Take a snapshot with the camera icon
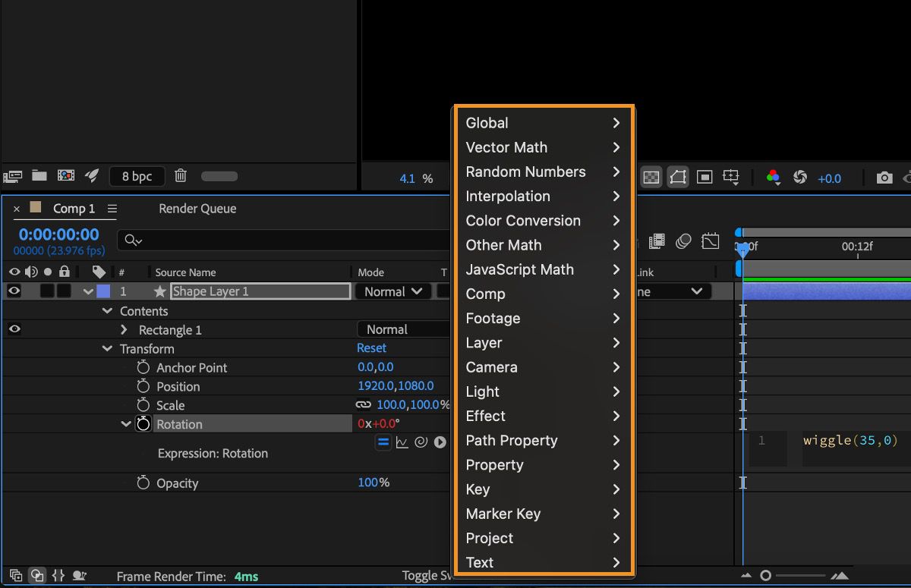Viewport: 911px width, 588px height. click(884, 178)
